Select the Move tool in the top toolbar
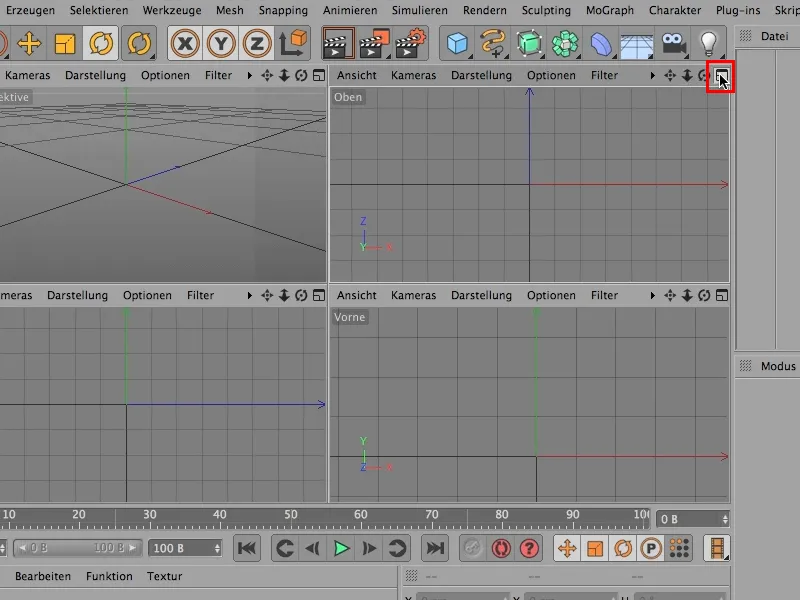800x600 pixels. pyautogui.click(x=29, y=43)
